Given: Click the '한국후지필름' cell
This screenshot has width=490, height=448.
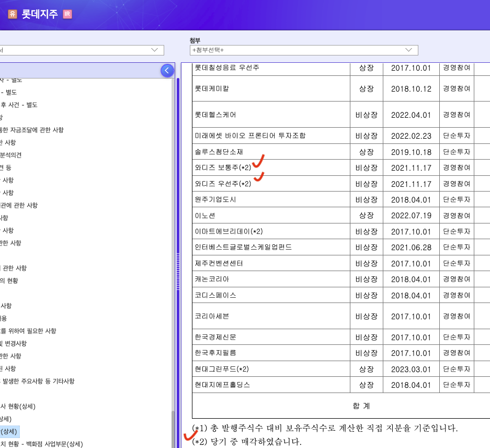Looking at the screenshot, I should pos(271,353).
